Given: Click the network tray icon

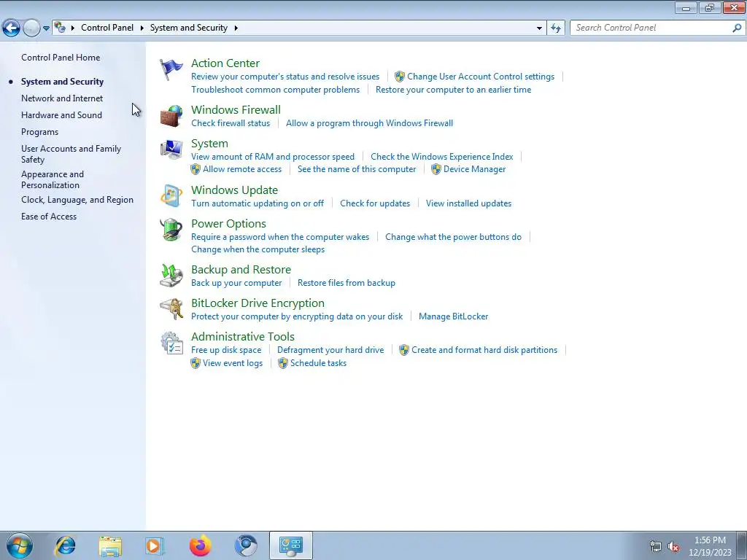Looking at the screenshot, I should click(656, 546).
